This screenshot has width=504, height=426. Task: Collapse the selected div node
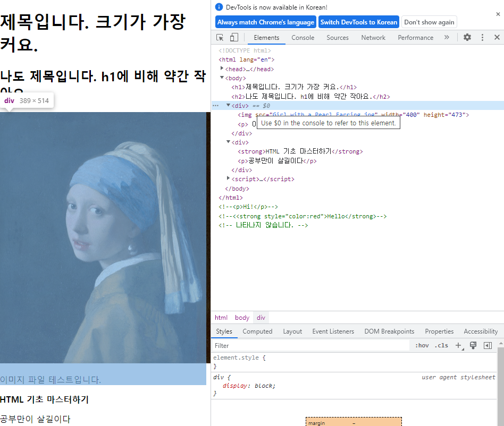click(x=228, y=105)
